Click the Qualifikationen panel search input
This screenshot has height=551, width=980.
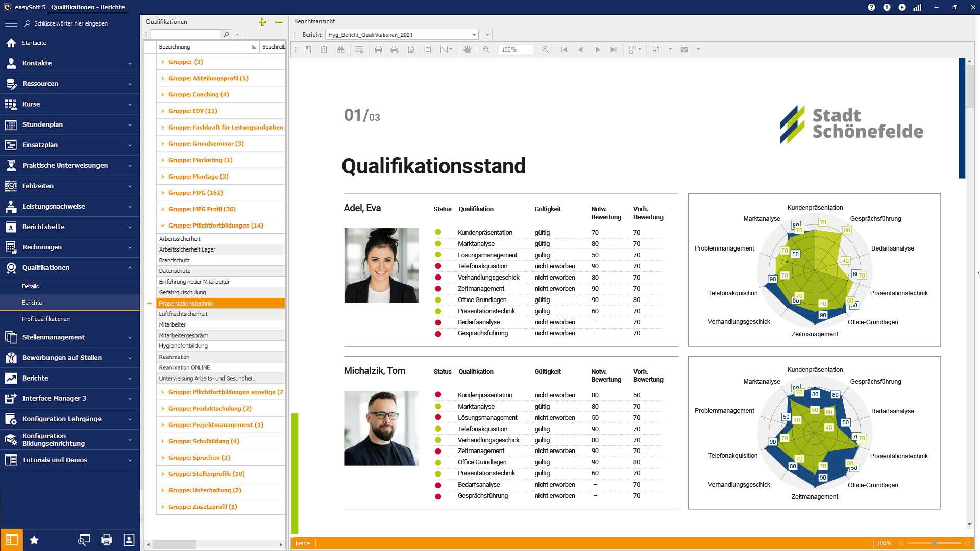(186, 34)
